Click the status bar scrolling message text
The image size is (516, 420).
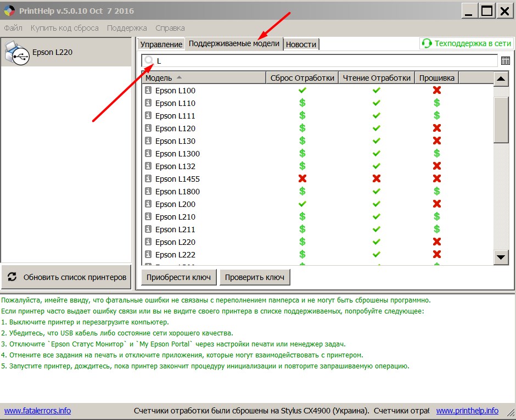click(x=282, y=411)
